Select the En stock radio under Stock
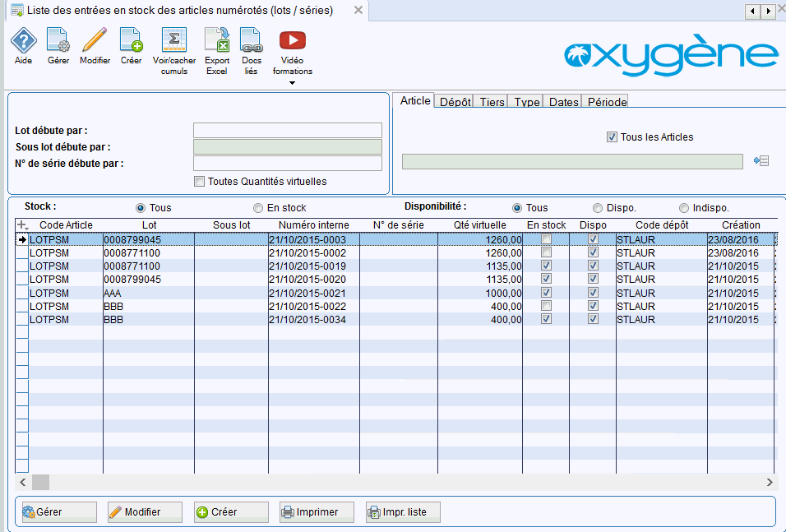 pos(258,207)
